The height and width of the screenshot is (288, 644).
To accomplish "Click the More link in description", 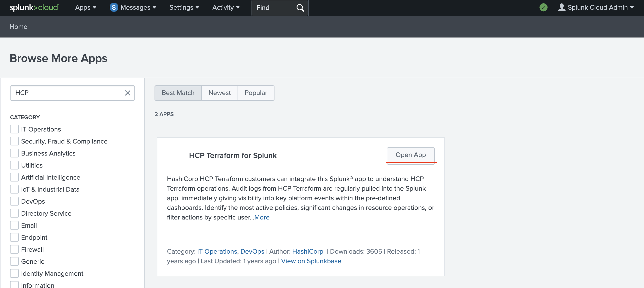I will (262, 217).
